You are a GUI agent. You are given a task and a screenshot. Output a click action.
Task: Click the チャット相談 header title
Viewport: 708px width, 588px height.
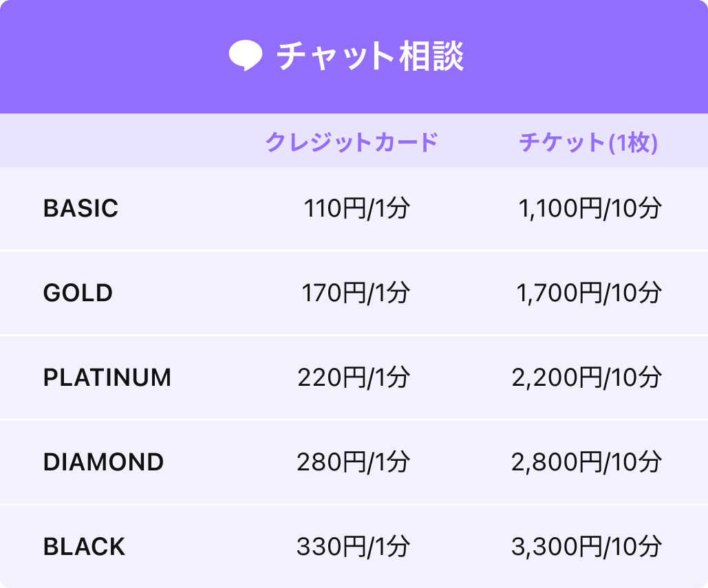click(x=370, y=56)
